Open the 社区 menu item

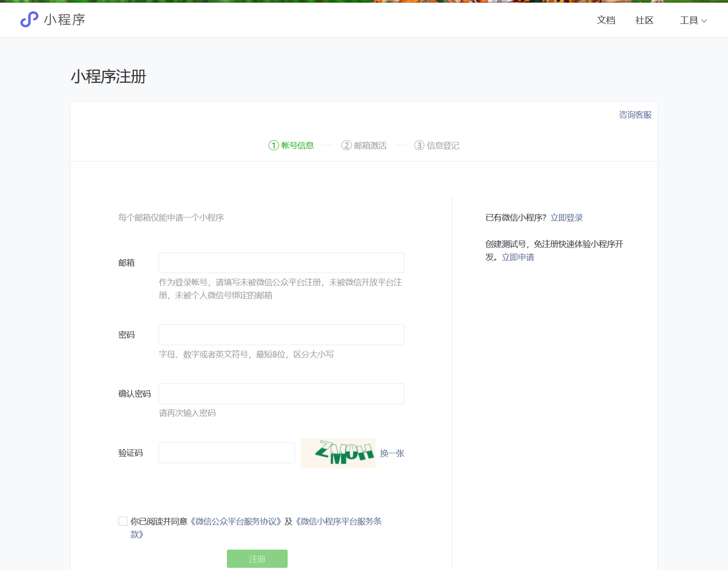point(644,20)
